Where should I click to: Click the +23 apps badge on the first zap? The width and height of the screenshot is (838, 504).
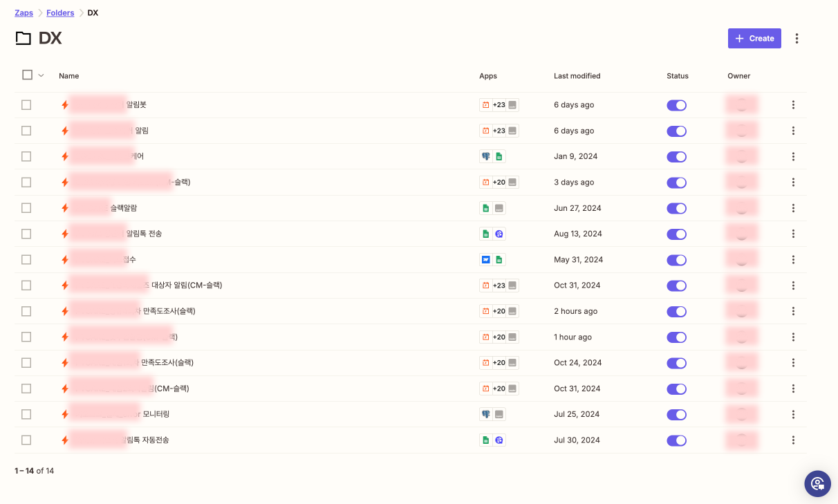[499, 105]
